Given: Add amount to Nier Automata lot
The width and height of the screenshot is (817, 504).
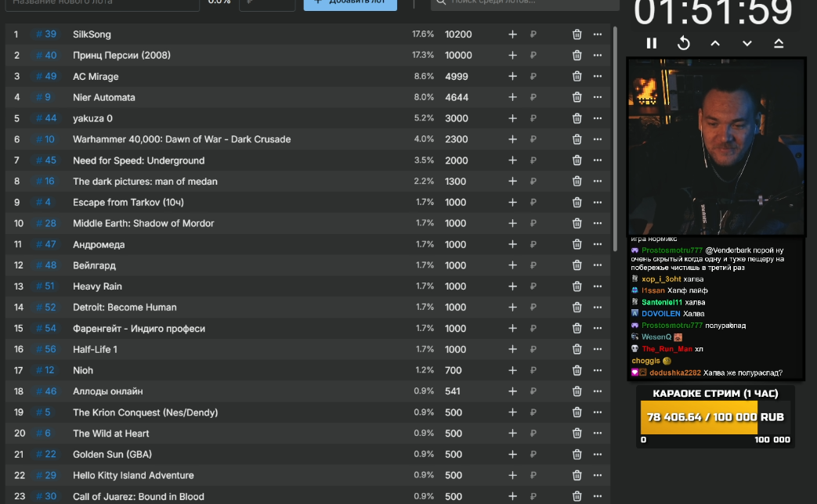Looking at the screenshot, I should [513, 97].
